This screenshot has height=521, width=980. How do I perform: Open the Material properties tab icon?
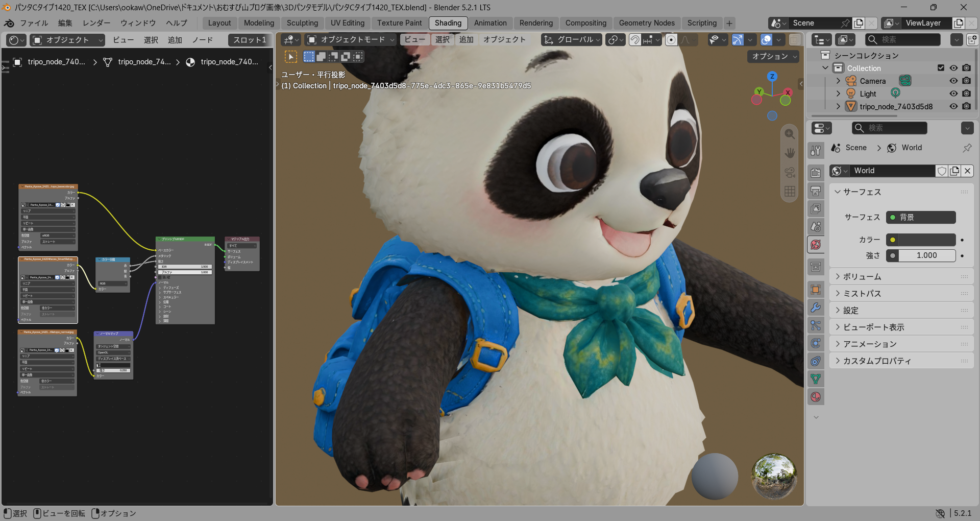816,397
